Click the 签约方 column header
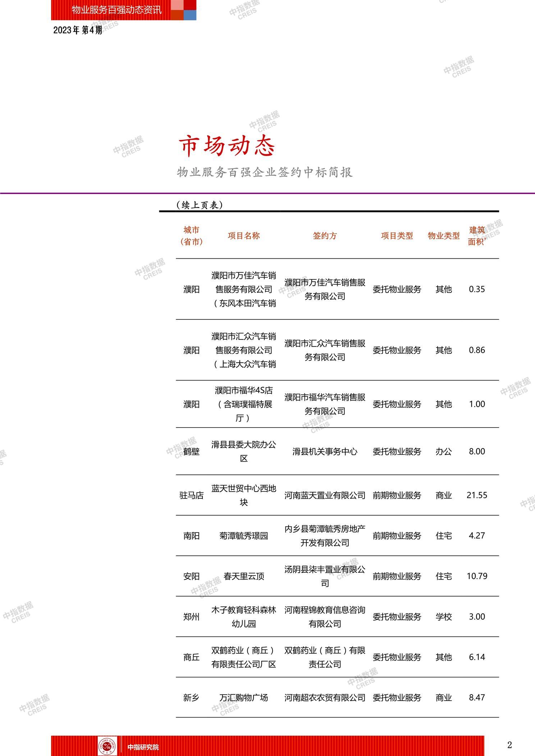The height and width of the screenshot is (756, 535). coord(325,236)
